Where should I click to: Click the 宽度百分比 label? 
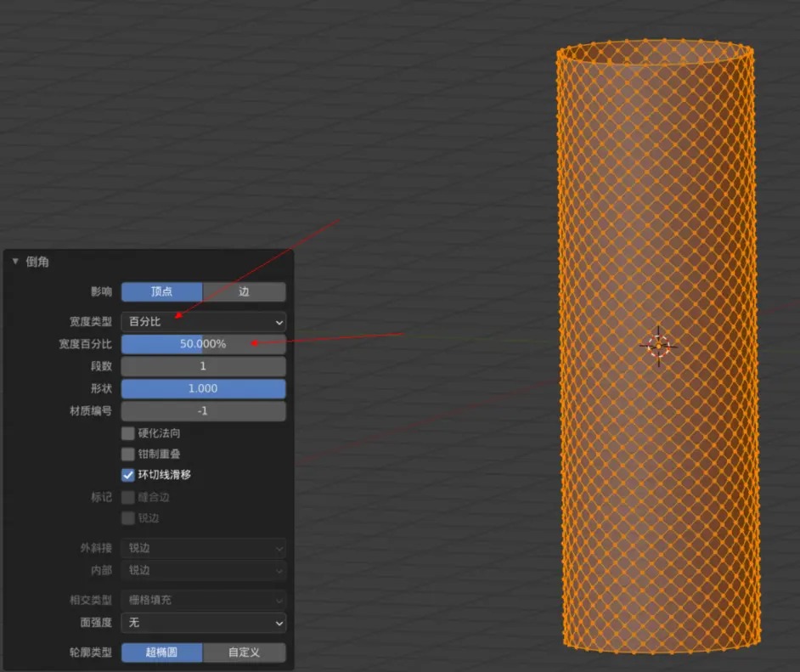tap(85, 344)
